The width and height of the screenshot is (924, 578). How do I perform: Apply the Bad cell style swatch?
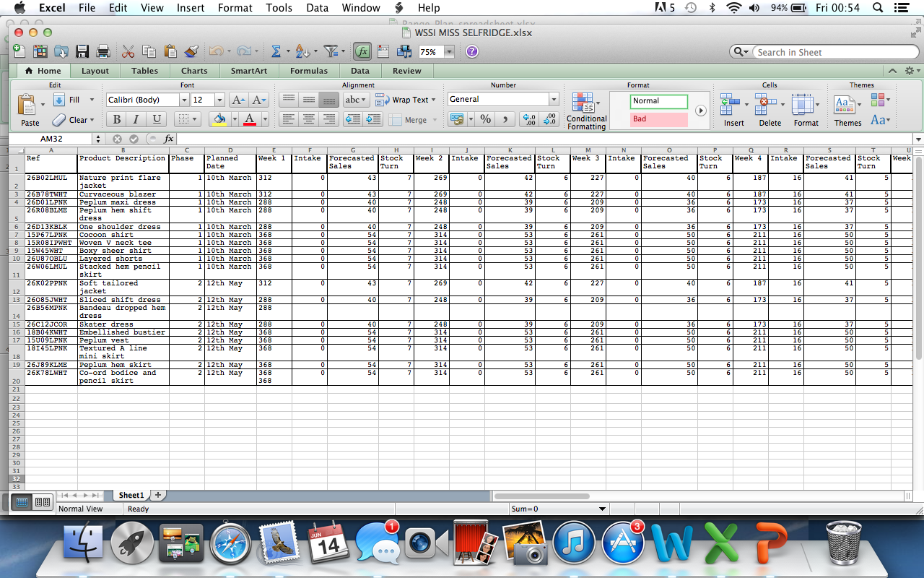[658, 118]
